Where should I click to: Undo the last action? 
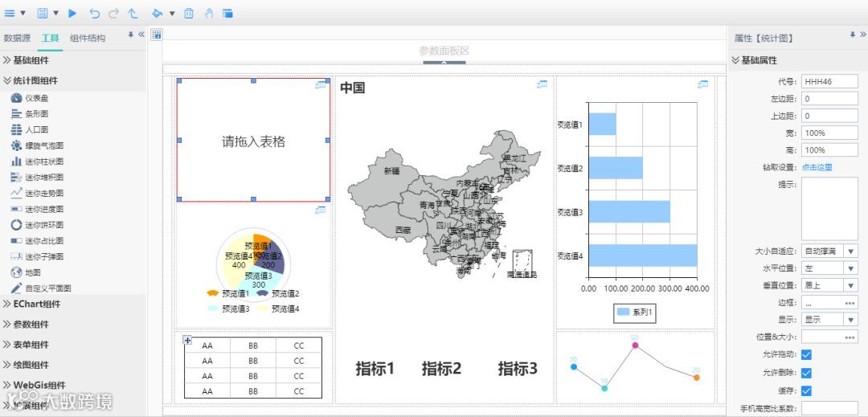coord(95,14)
